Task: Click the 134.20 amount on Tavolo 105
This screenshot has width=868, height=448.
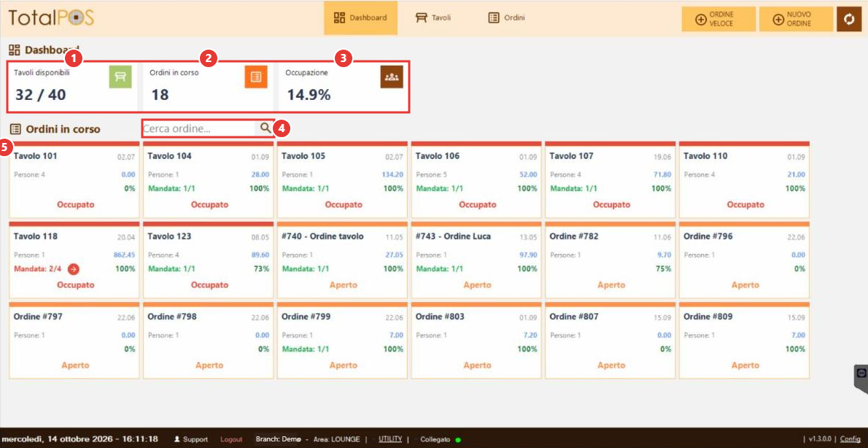Action: coord(392,174)
